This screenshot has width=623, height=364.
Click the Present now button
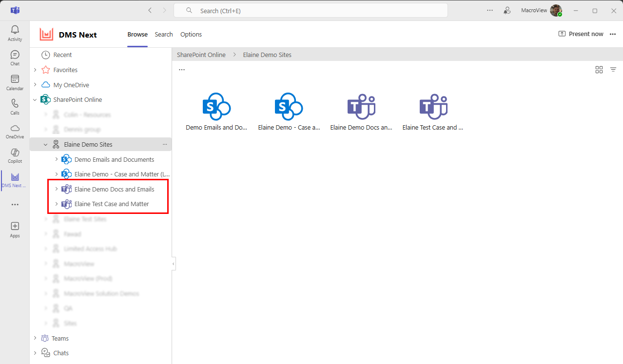pyautogui.click(x=581, y=34)
